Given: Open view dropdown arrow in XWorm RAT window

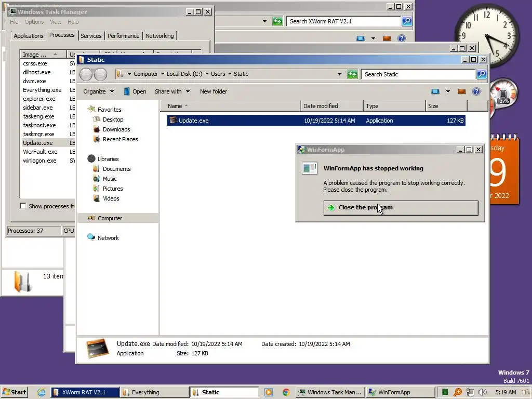Looking at the screenshot, I should (x=373, y=38).
